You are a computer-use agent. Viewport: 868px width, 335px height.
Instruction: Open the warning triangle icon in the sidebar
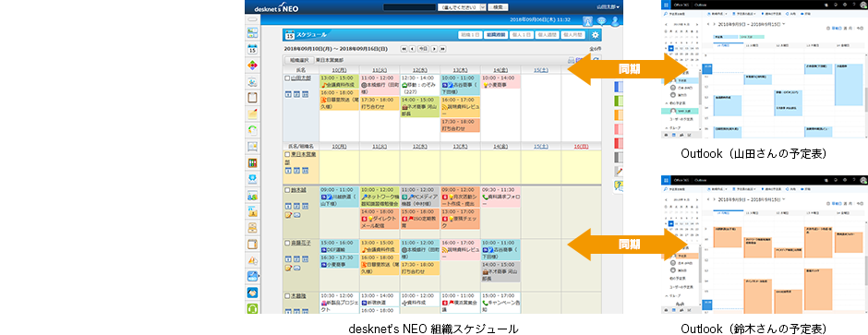252,260
